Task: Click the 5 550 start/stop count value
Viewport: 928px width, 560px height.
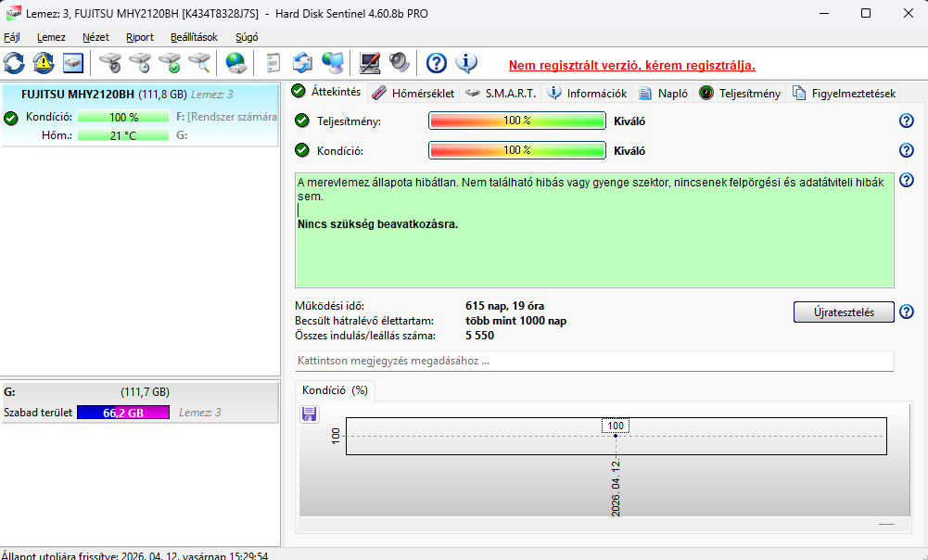Action: coord(480,336)
